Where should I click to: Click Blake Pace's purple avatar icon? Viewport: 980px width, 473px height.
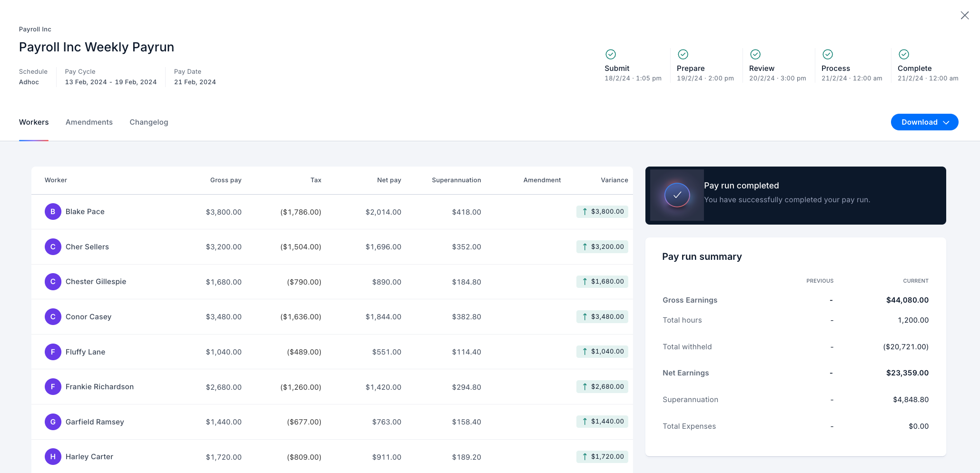pos(53,212)
